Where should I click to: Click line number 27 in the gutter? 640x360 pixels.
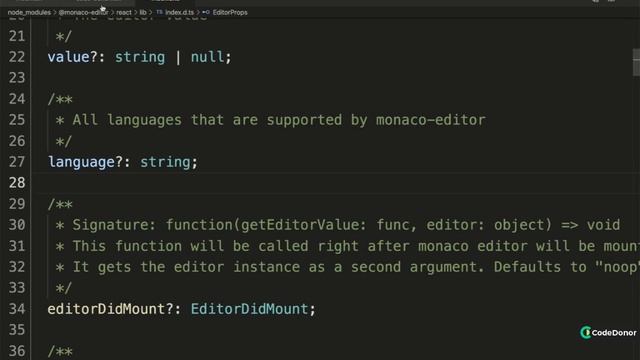pyautogui.click(x=17, y=162)
